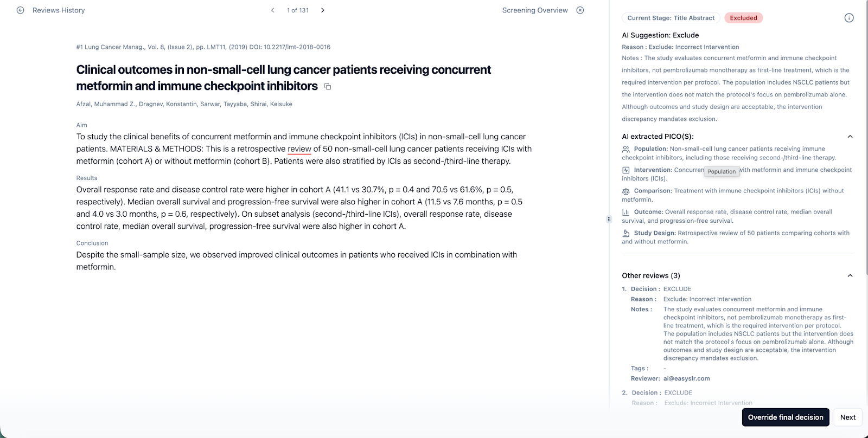Click the Override final decision button

[x=785, y=417]
